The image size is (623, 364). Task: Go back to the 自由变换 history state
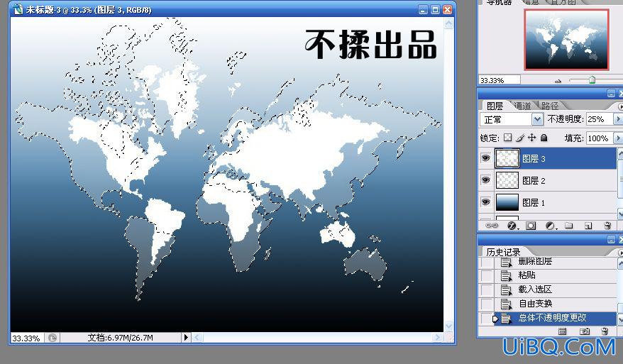tap(548, 304)
